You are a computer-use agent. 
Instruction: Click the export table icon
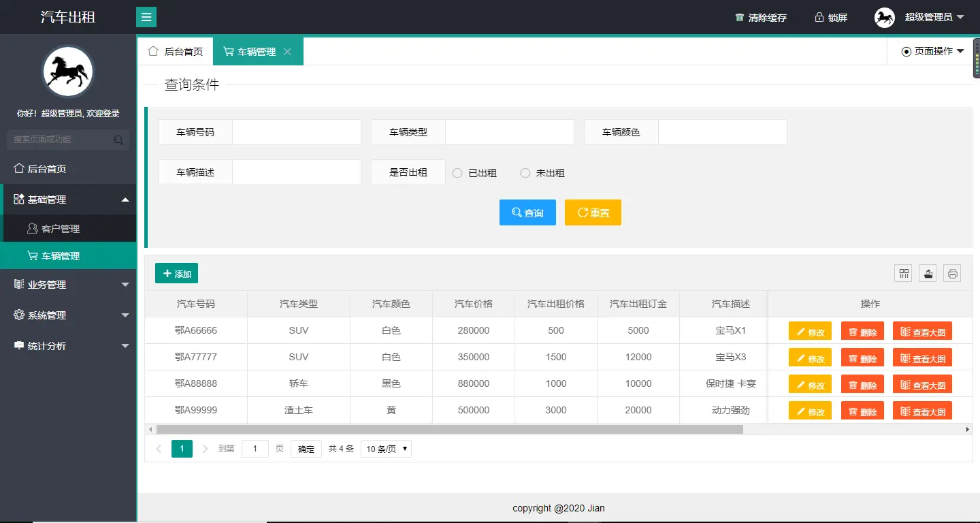[928, 273]
